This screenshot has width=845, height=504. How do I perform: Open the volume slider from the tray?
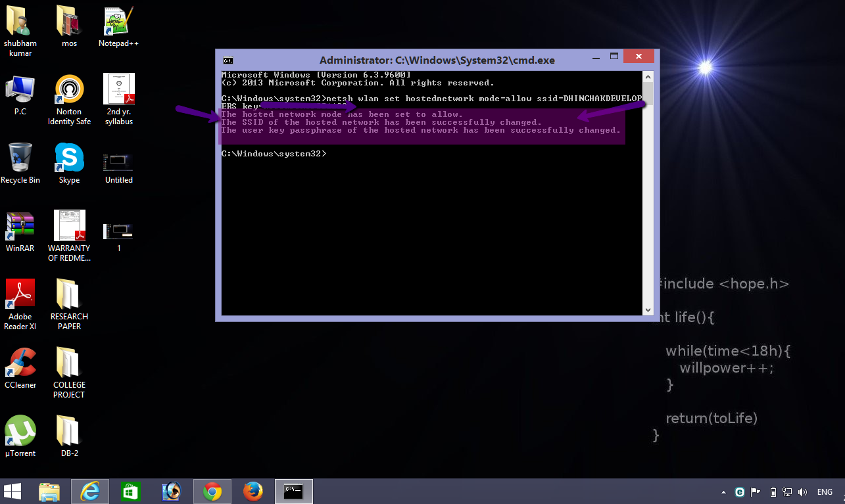[x=802, y=492]
